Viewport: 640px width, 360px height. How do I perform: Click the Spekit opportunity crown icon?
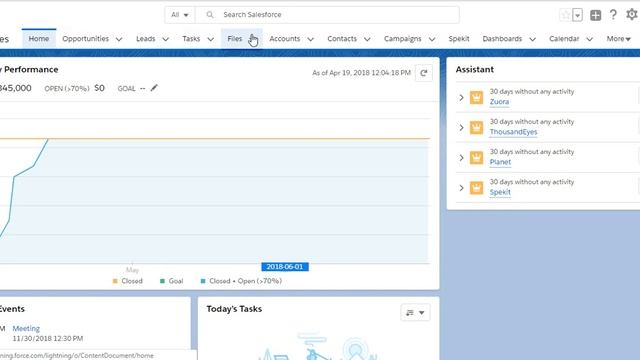(x=476, y=188)
